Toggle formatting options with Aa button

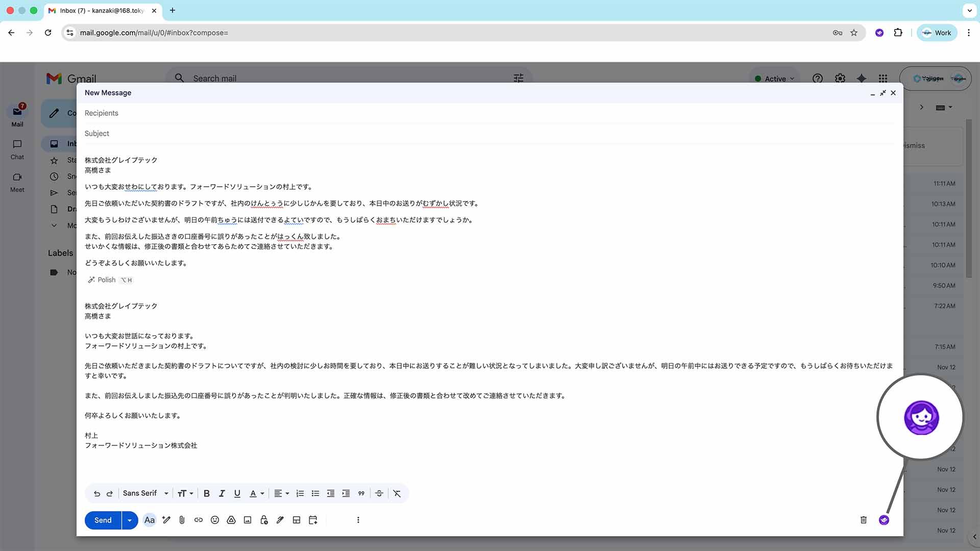149,520
